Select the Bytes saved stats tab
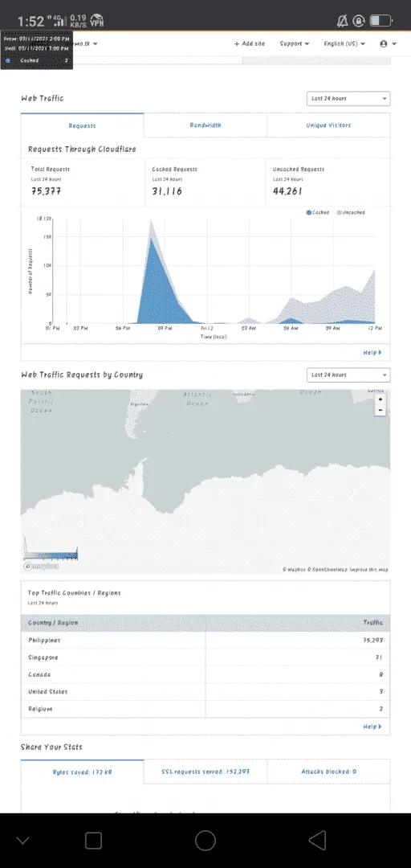Image resolution: width=411 pixels, height=868 pixels. (83, 772)
